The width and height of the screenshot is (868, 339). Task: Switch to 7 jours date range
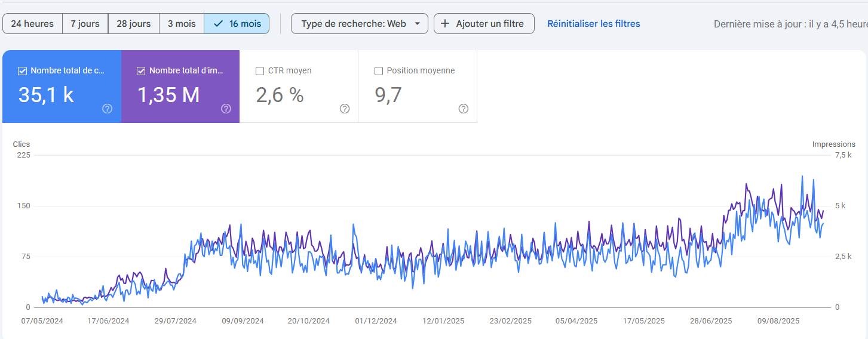point(85,24)
